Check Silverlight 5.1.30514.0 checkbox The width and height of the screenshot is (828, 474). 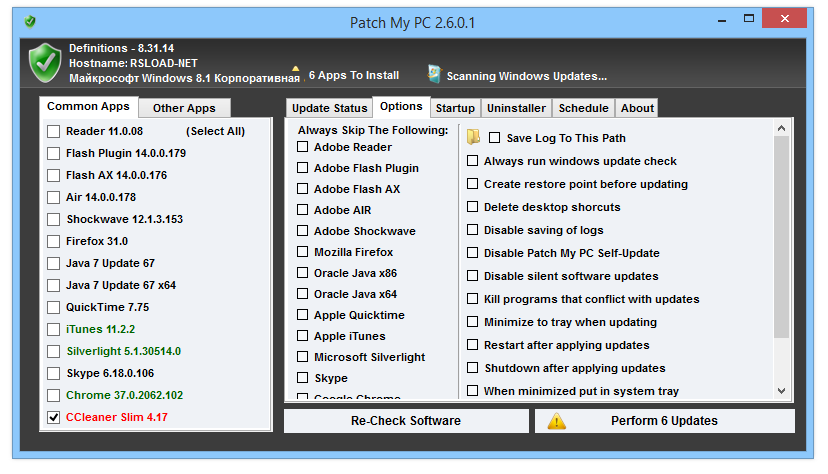point(53,352)
